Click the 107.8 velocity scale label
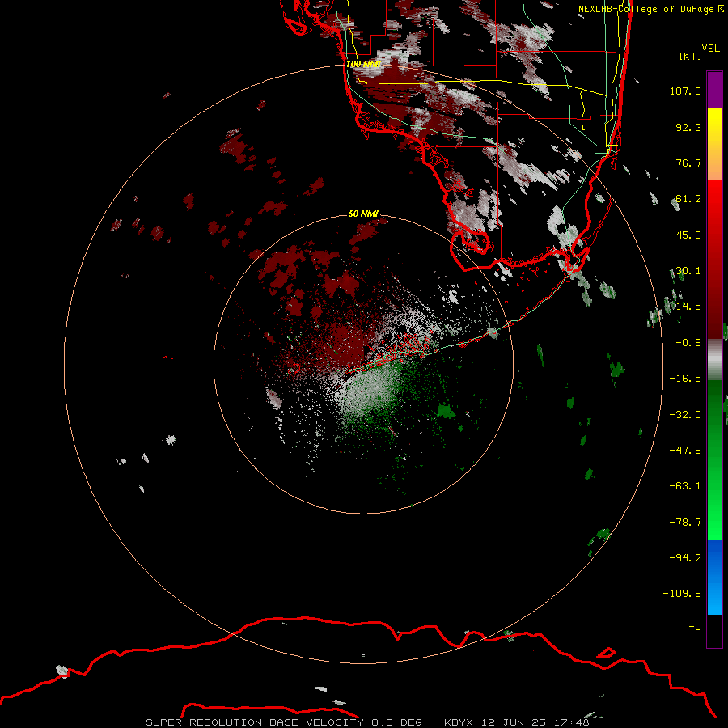 [x=685, y=91]
